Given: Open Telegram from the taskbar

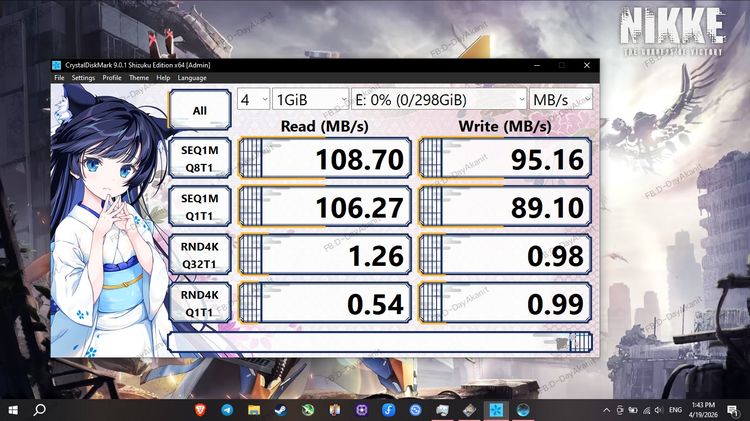Looking at the screenshot, I should [227, 410].
